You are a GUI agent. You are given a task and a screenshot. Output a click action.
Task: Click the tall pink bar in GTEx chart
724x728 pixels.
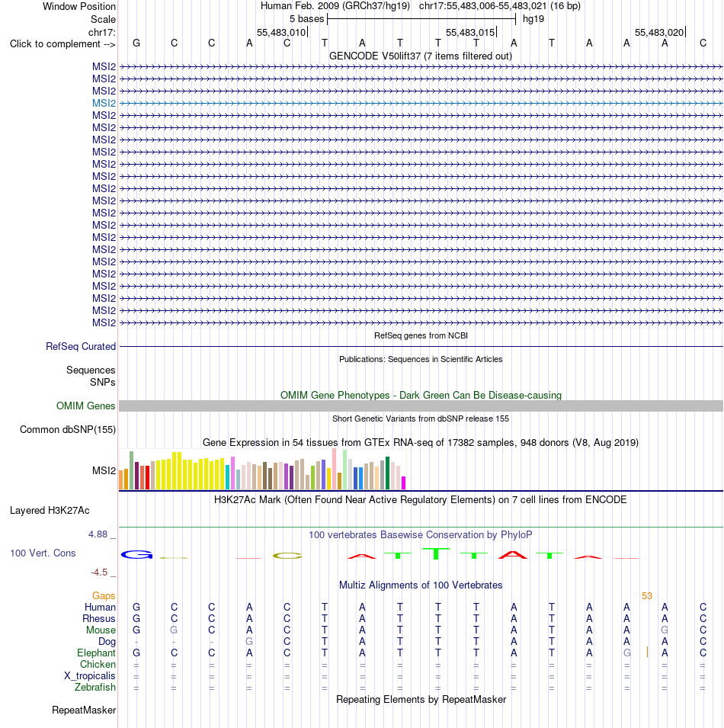(x=334, y=469)
